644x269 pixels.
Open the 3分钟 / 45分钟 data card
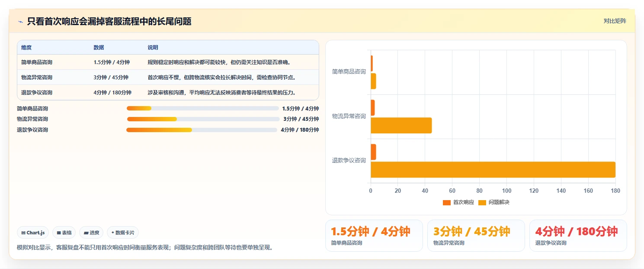click(476, 236)
